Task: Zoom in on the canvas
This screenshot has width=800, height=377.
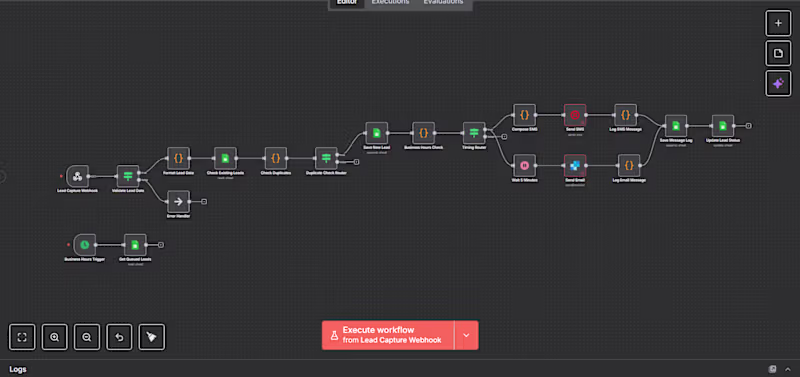Action: 55,337
